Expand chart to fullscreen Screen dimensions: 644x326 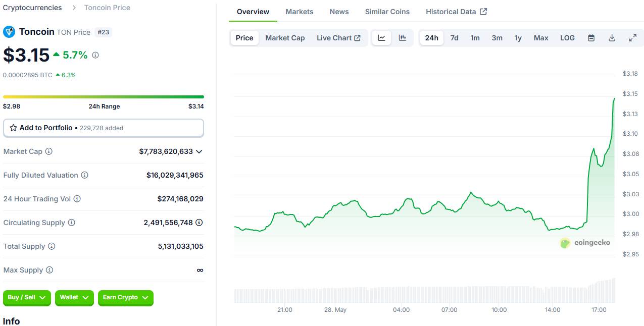pyautogui.click(x=632, y=38)
